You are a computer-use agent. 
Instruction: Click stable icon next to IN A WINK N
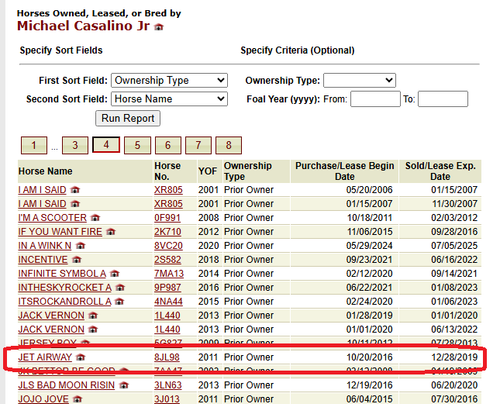[x=80, y=246]
